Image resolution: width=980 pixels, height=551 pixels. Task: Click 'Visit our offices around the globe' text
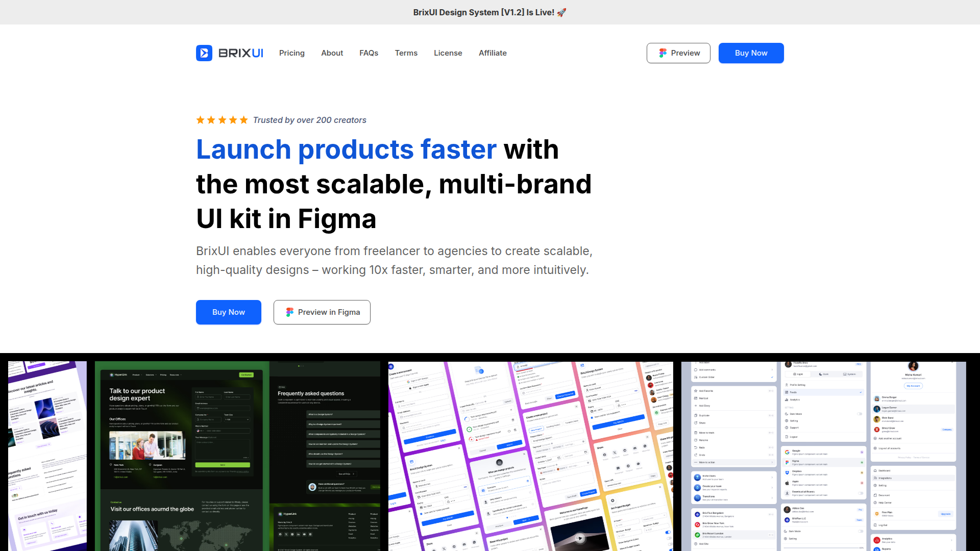152,509
